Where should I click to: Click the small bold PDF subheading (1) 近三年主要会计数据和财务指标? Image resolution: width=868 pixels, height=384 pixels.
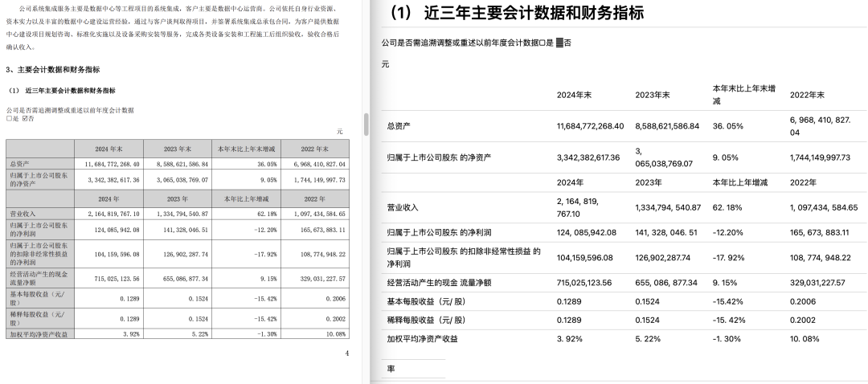(x=61, y=91)
